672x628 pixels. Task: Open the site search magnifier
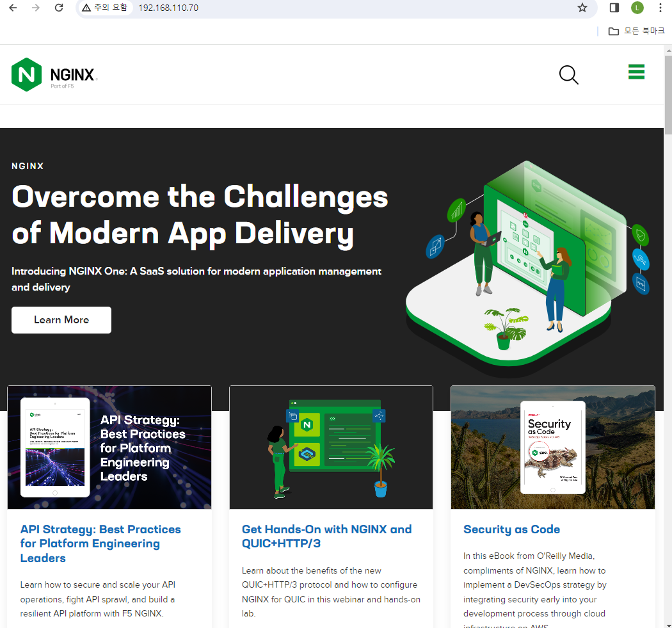(569, 75)
